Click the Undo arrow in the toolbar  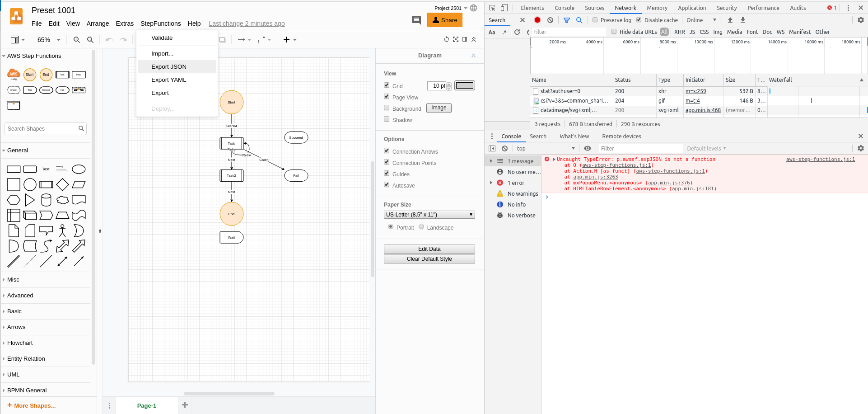[108, 40]
